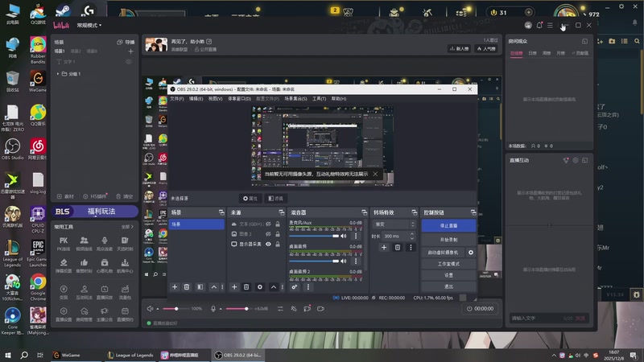This screenshot has width=644, height=362.
Task: Click 开始录制 button in OBS
Action: (x=448, y=240)
